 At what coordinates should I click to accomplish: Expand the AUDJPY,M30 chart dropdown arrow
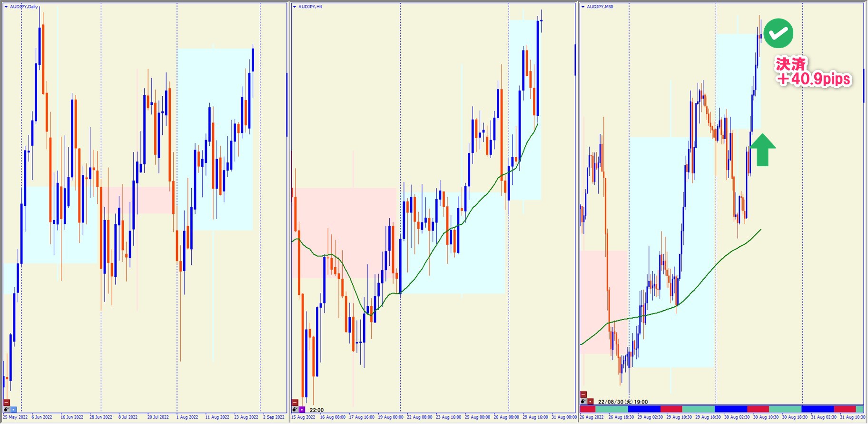tap(583, 7)
